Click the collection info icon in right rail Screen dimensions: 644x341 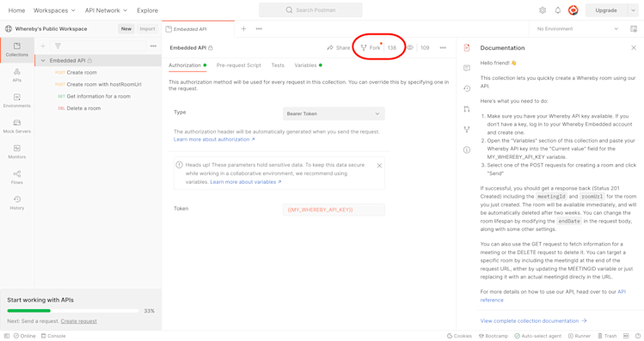pos(467,149)
